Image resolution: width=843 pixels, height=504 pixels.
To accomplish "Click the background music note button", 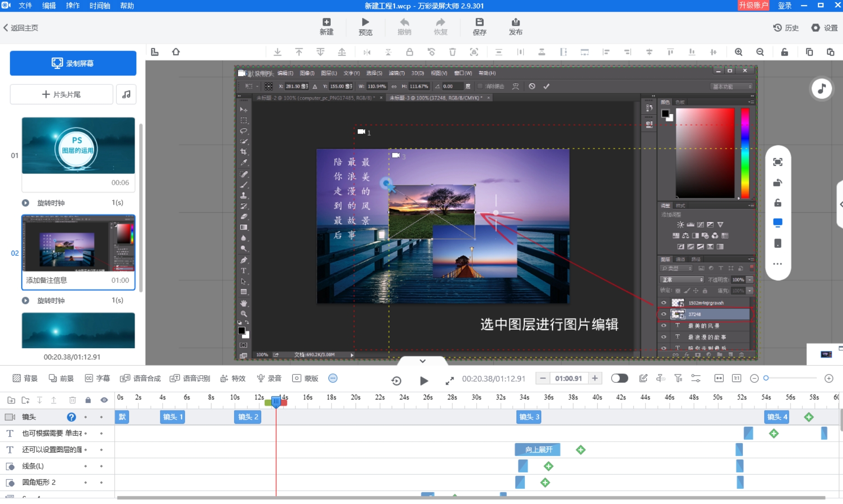I will (x=126, y=94).
